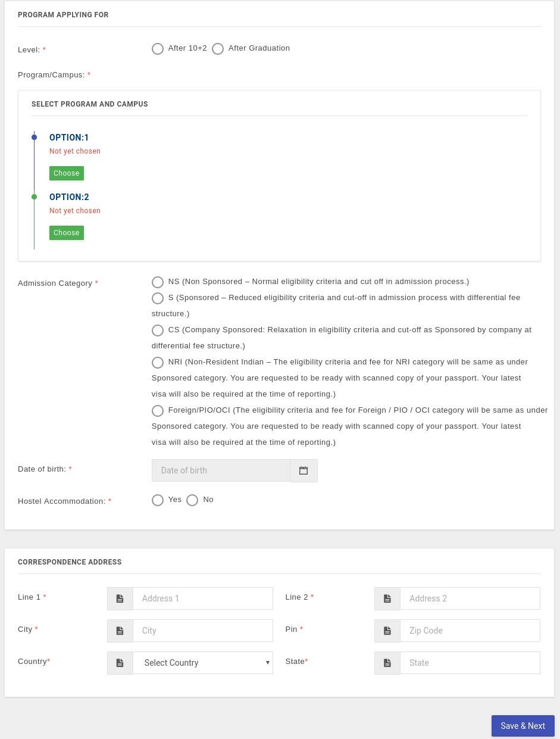Select the After Graduation level option
Image resolution: width=560 pixels, height=739 pixels.
(218, 49)
